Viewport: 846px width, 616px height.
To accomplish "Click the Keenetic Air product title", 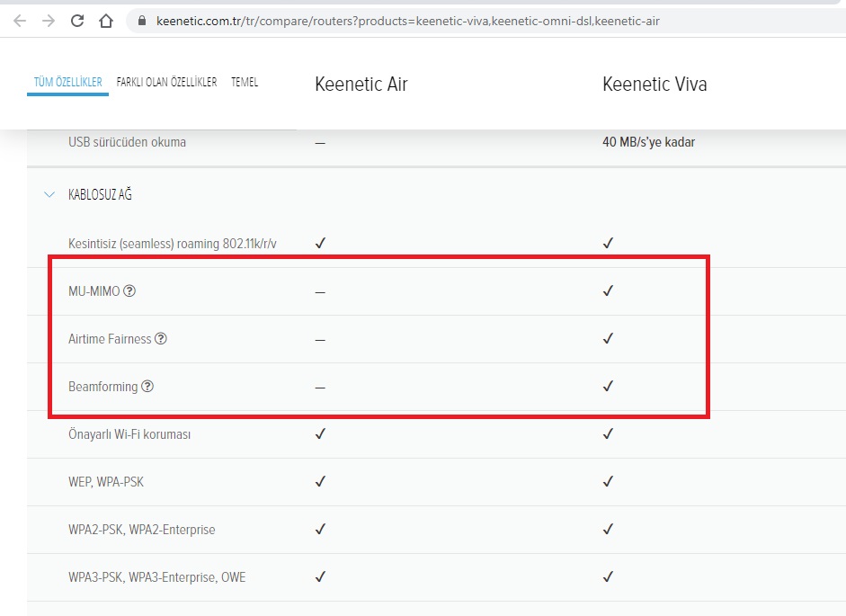I will [361, 85].
